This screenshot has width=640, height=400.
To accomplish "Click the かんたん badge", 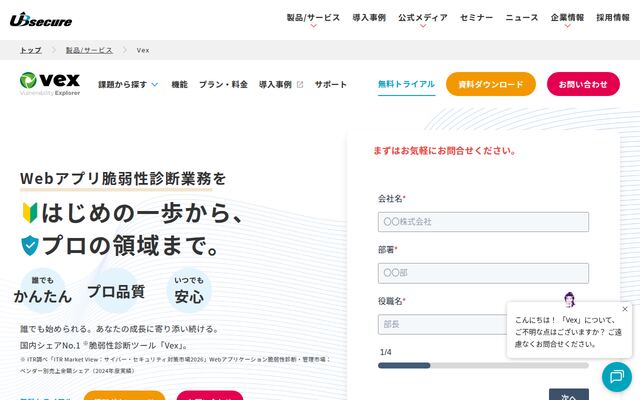I will 42,291.
